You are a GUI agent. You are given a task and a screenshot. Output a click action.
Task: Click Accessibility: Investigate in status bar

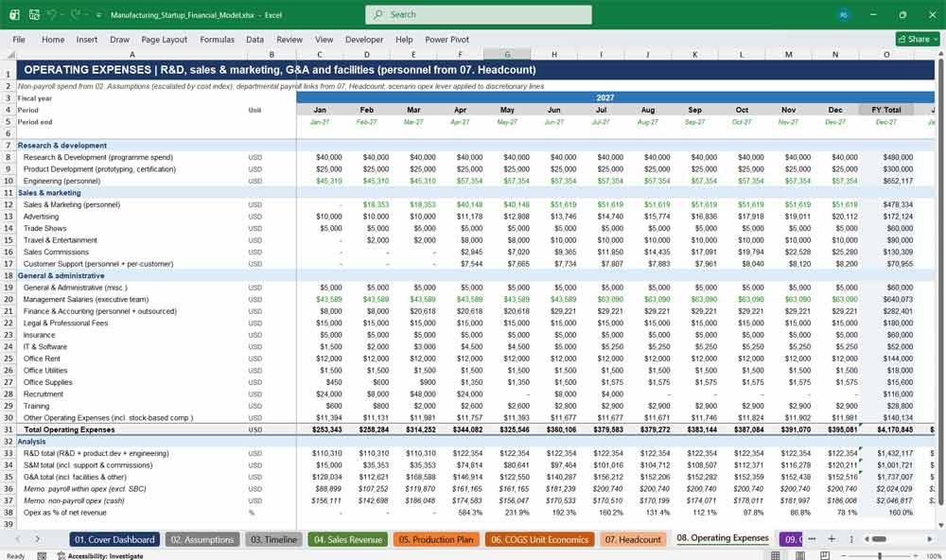coord(100,556)
